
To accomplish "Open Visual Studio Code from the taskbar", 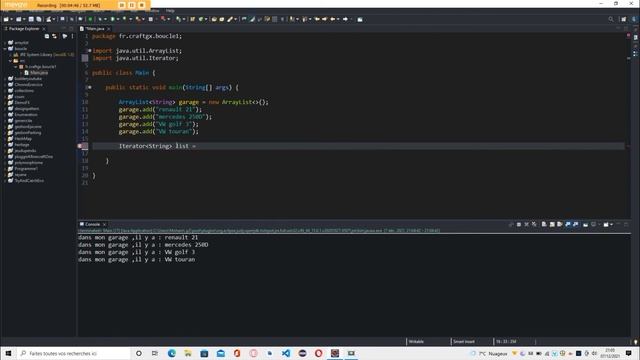I will click(286, 353).
